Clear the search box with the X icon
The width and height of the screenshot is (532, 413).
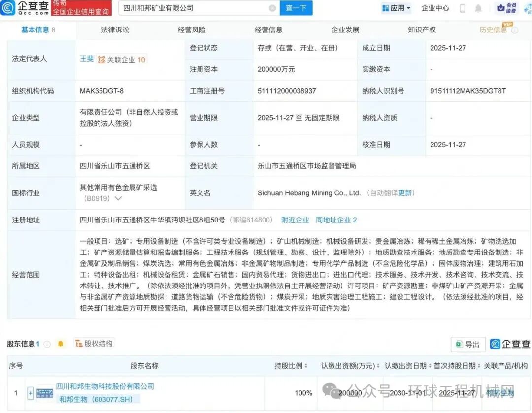coord(272,8)
